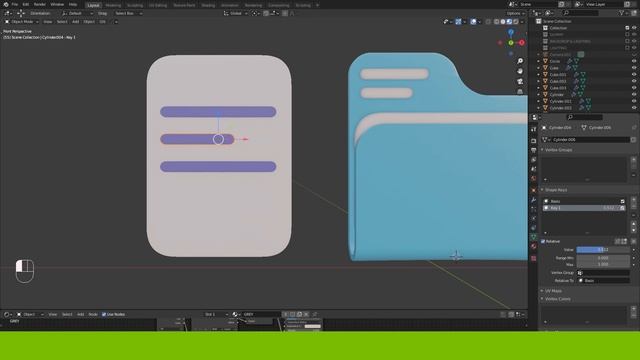
Task: Select the Basis shape key
Action: point(584,201)
